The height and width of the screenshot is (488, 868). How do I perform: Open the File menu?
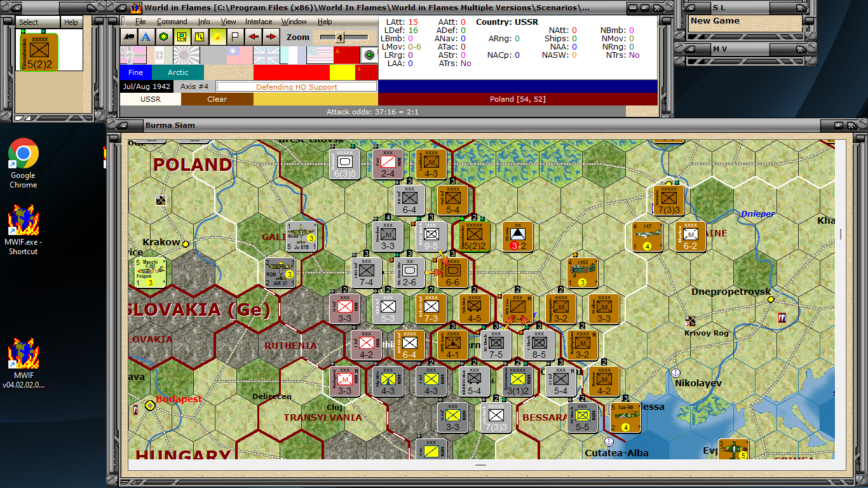pyautogui.click(x=140, y=22)
